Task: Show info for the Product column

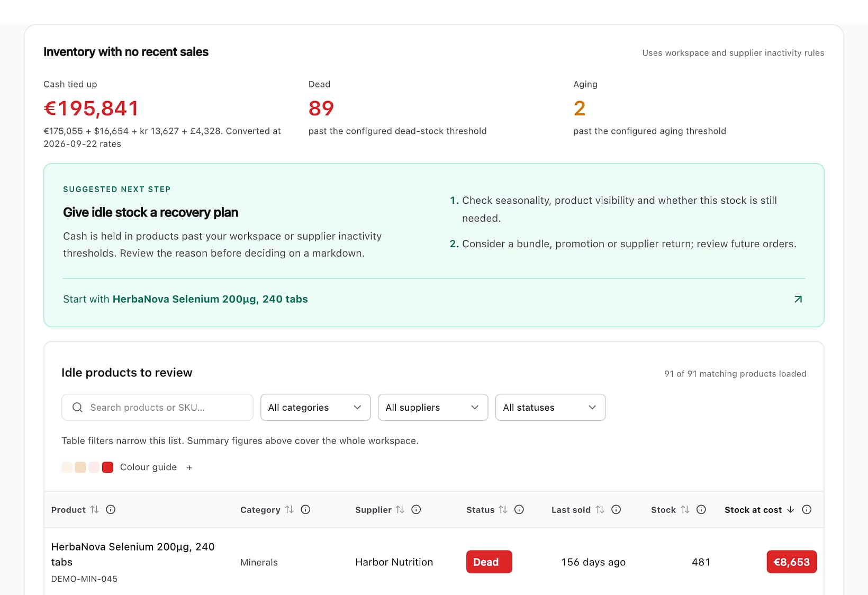Action: tap(111, 509)
